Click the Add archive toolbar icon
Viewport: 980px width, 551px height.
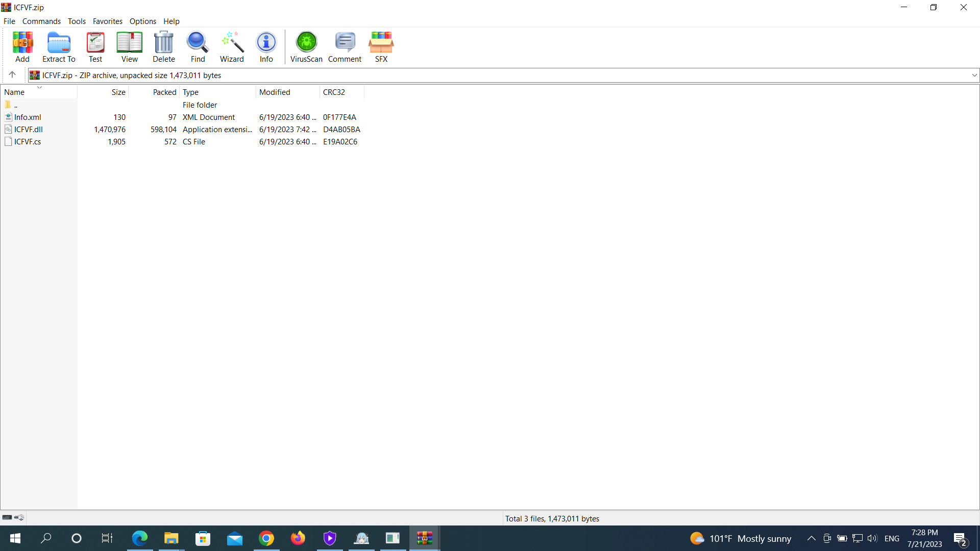[x=22, y=46]
